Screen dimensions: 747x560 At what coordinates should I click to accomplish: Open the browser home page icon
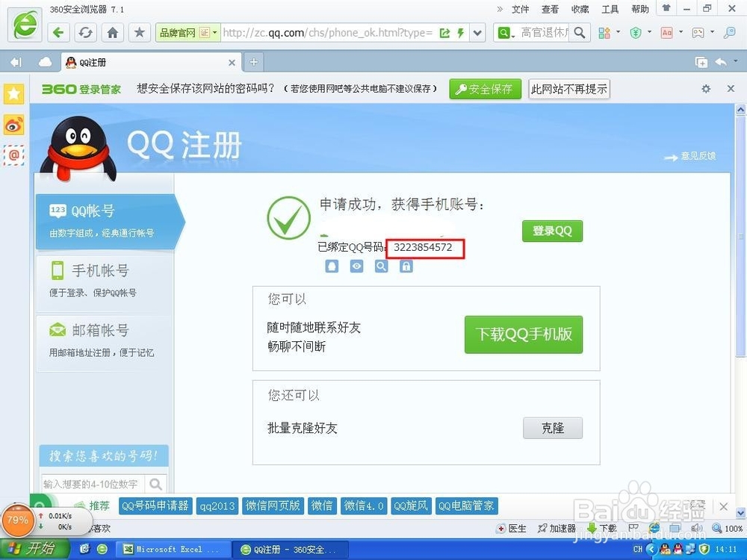coord(113,32)
